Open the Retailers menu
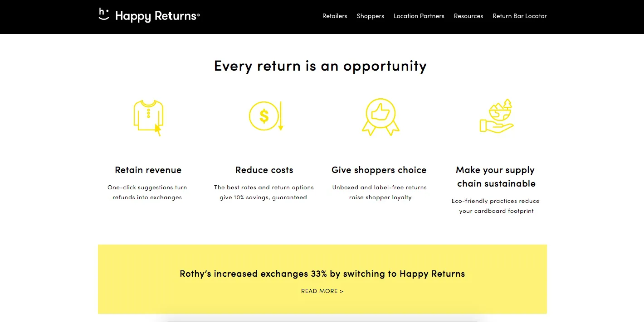This screenshot has width=644, height=322. click(x=335, y=16)
